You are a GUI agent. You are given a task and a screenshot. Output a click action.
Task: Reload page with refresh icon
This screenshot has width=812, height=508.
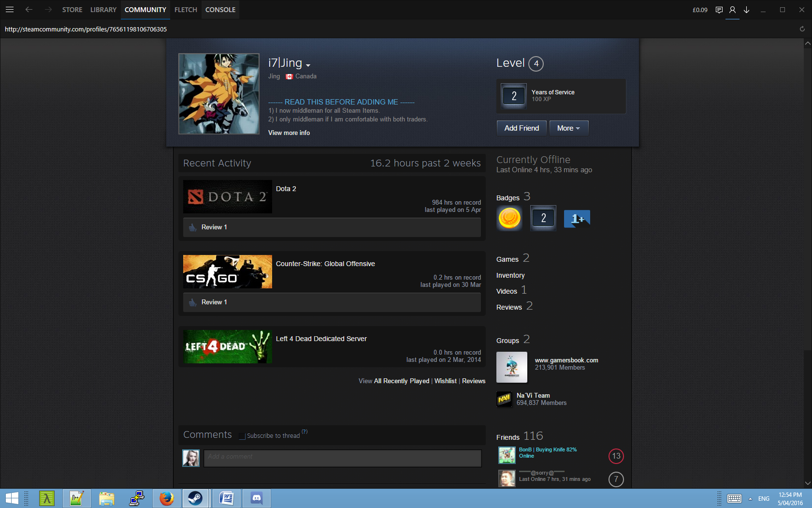click(x=802, y=29)
